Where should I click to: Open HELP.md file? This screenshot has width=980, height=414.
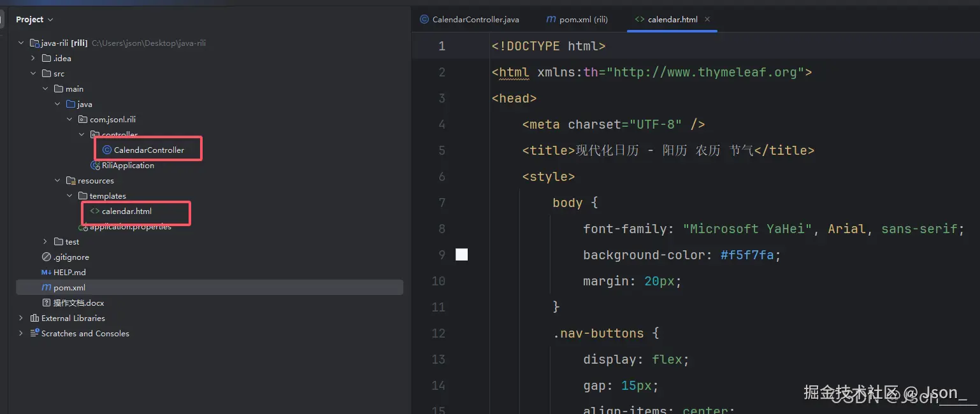[x=69, y=272]
